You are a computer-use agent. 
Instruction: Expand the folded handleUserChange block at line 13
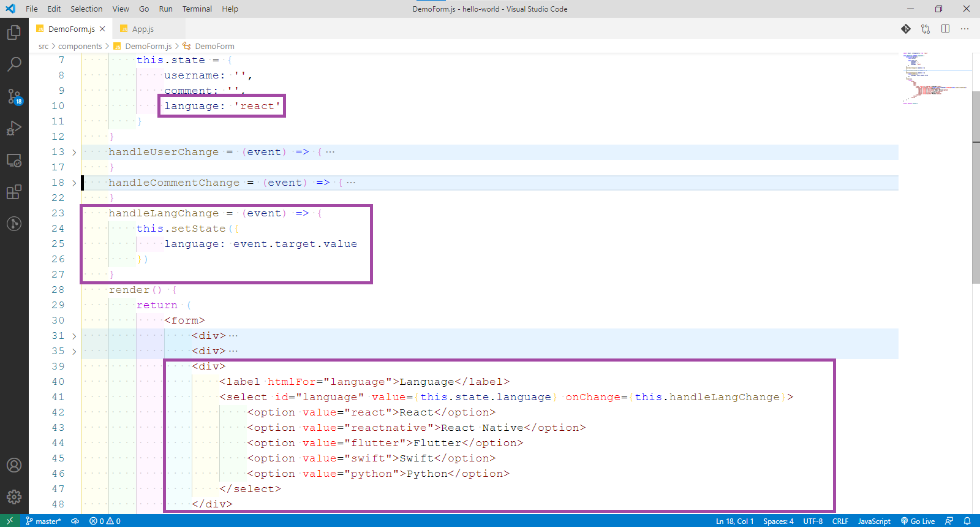(74, 152)
